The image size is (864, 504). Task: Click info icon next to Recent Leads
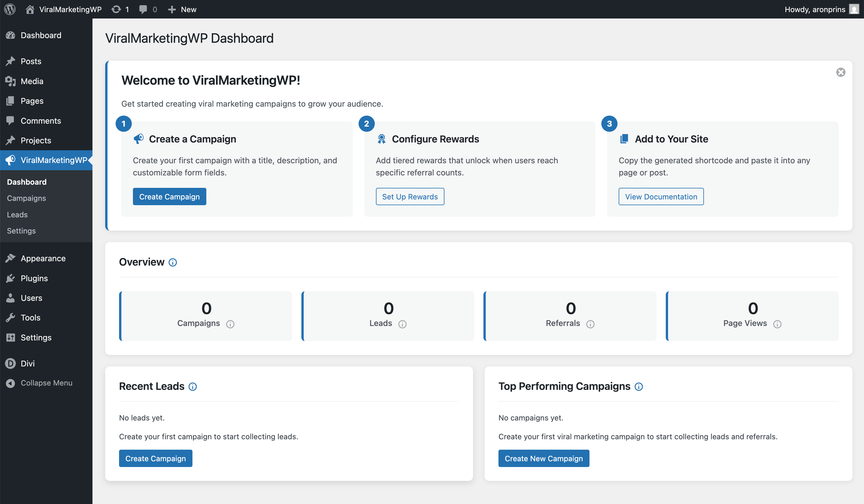pos(193,387)
